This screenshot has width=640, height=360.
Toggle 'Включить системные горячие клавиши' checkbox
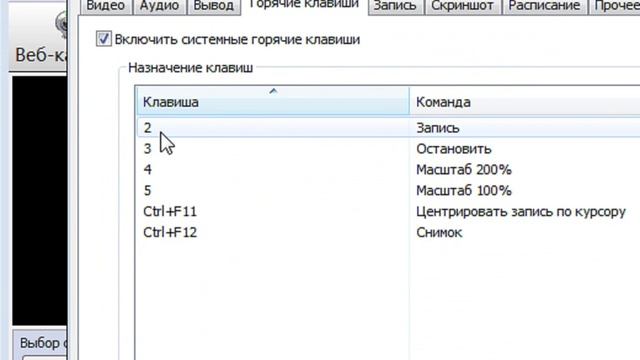pos(104,39)
